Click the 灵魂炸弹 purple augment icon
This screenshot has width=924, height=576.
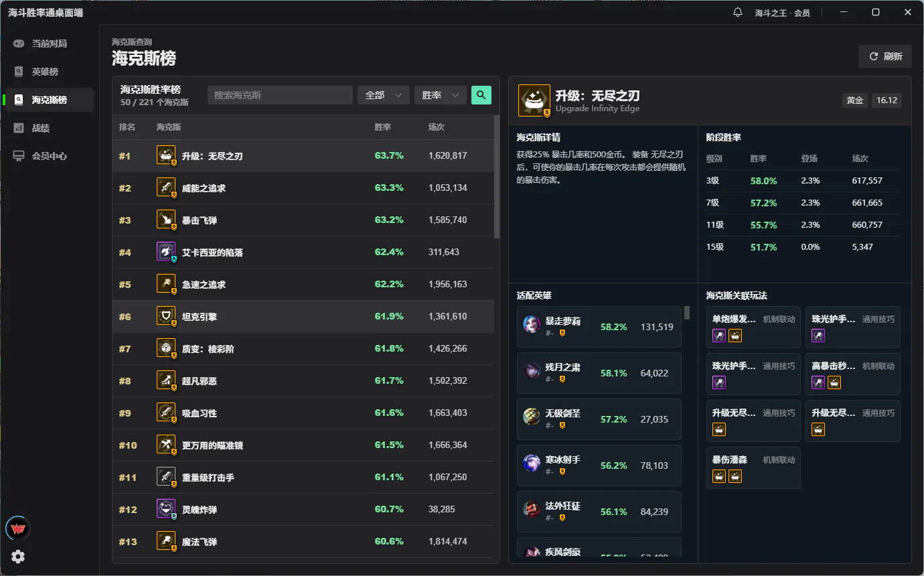(166, 509)
